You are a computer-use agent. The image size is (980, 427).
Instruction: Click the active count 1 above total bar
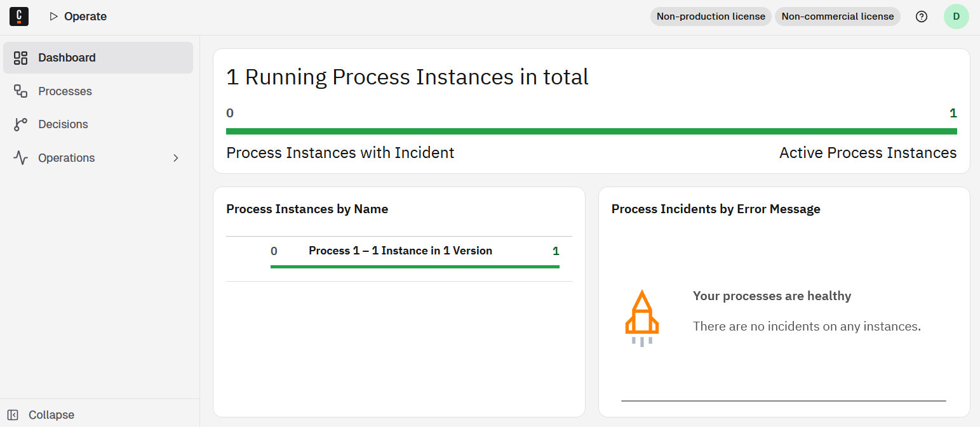pyautogui.click(x=953, y=114)
